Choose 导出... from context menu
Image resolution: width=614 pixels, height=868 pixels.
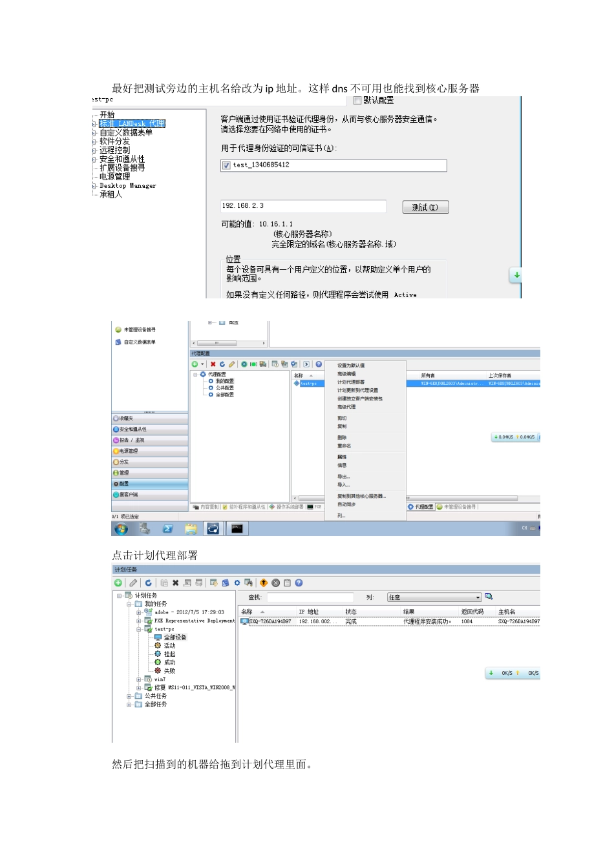coord(344,477)
